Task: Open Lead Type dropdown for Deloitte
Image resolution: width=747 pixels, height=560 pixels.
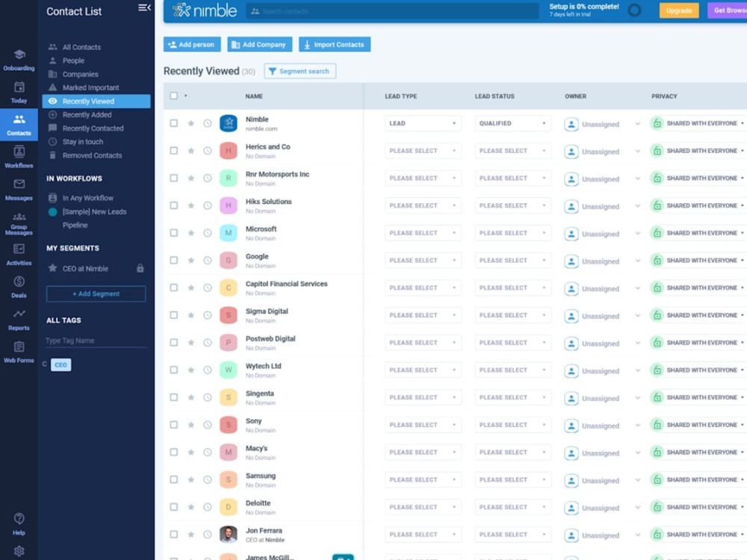Action: (423, 507)
